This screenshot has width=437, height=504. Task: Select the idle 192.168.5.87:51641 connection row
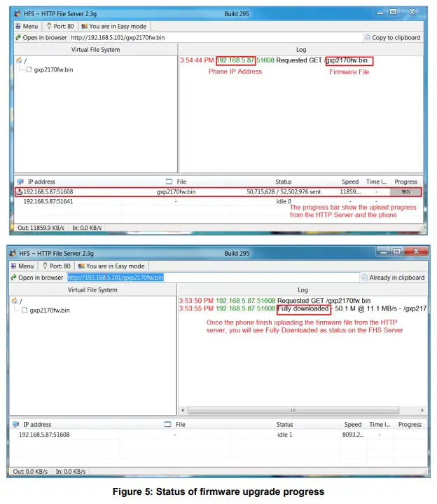coord(49,201)
